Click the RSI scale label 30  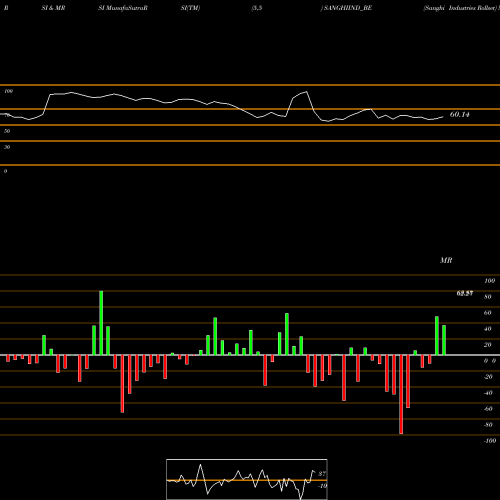click(7, 147)
